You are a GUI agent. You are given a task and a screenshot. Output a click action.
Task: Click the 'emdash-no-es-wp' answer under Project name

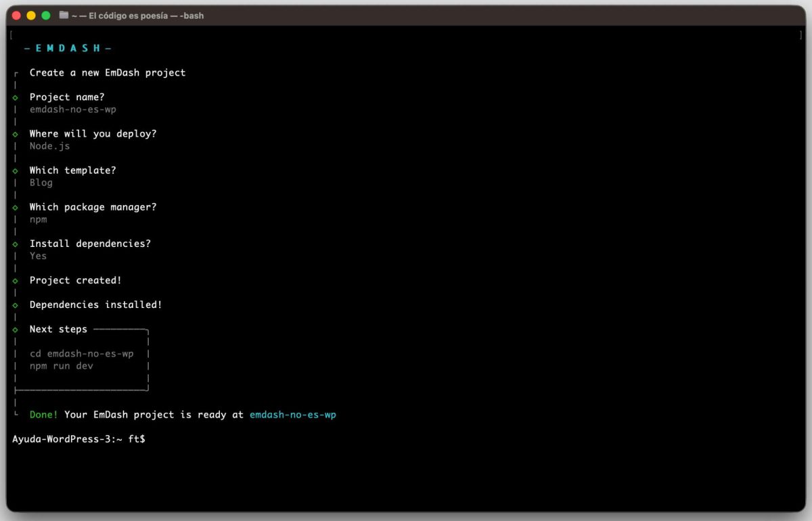pos(73,109)
